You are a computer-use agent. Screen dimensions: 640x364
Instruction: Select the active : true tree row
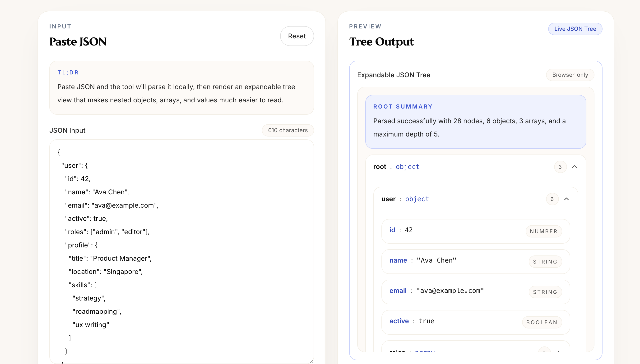(x=476, y=322)
